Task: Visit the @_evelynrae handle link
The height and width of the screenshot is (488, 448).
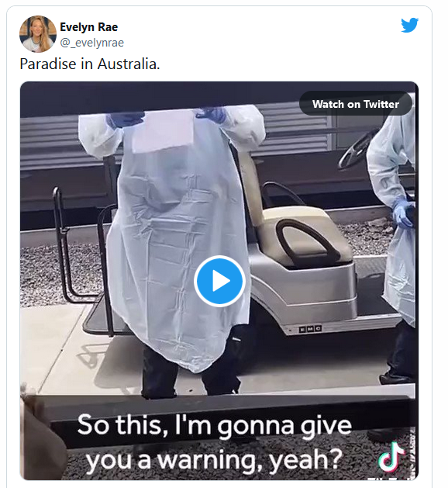Action: (92, 43)
